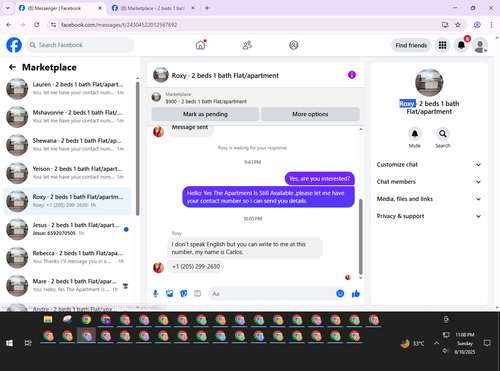The image size is (500, 371).
Task: Open Lauren's apartment conversation
Action: coord(67,89)
